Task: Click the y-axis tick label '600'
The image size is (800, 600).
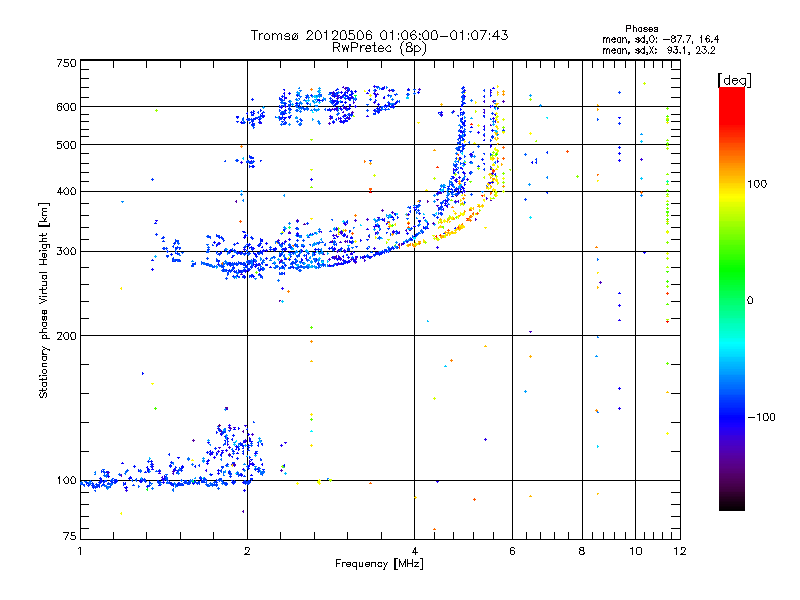Action: pos(66,107)
